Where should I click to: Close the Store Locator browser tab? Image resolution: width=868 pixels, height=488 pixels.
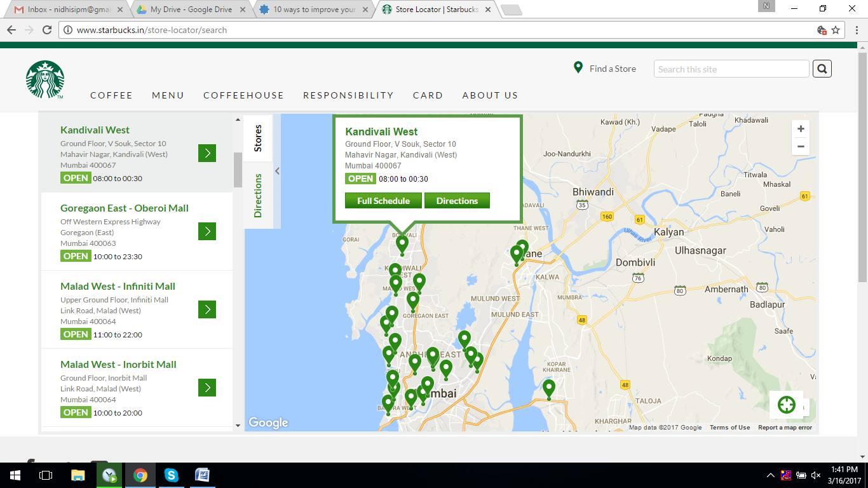[487, 10]
